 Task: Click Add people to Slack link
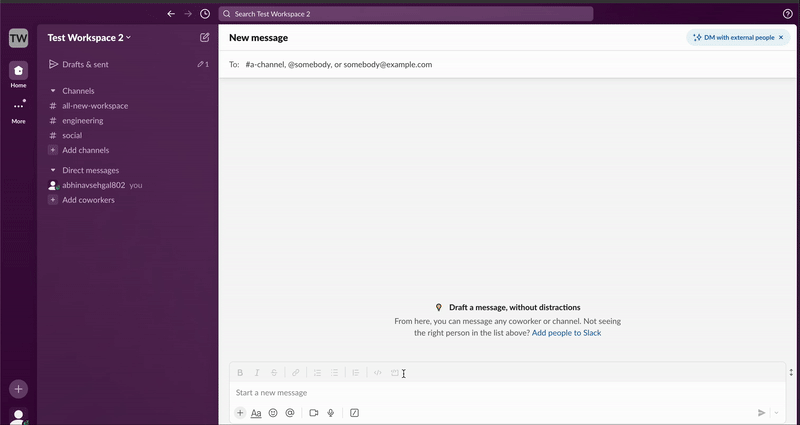click(x=566, y=333)
